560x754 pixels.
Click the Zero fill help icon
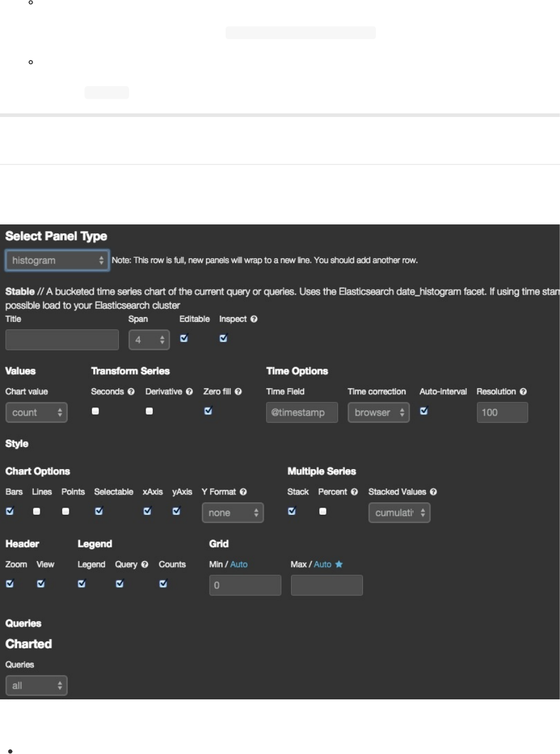click(238, 392)
